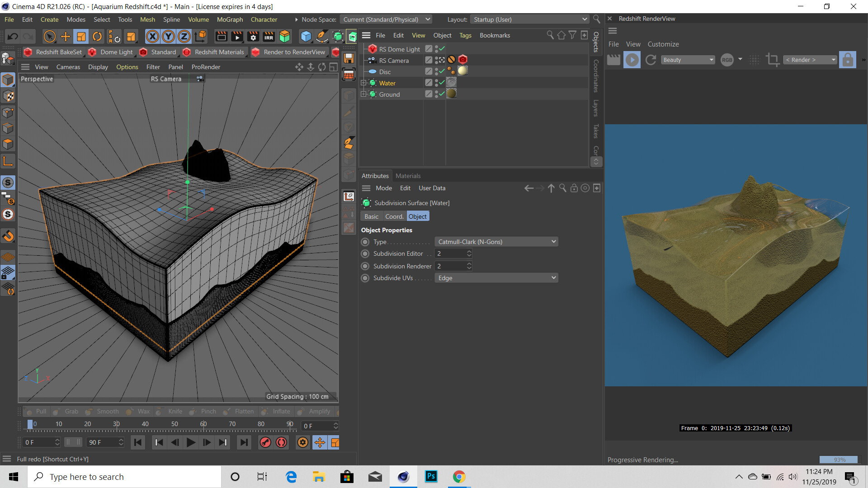
Task: Click the Redshift BakeSet button
Action: [x=54, y=52]
